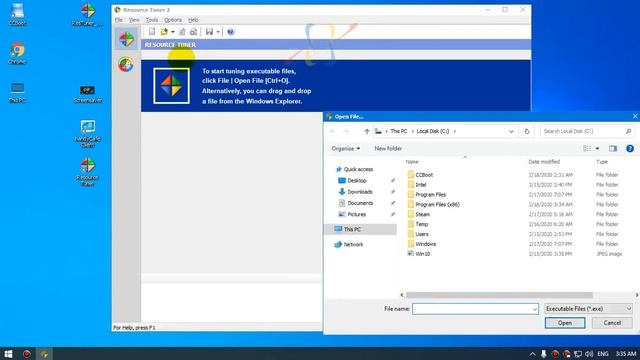Image resolution: width=640 pixels, height=360 pixels.
Task: Select the Win10 JPEG image file
Action: (419, 254)
